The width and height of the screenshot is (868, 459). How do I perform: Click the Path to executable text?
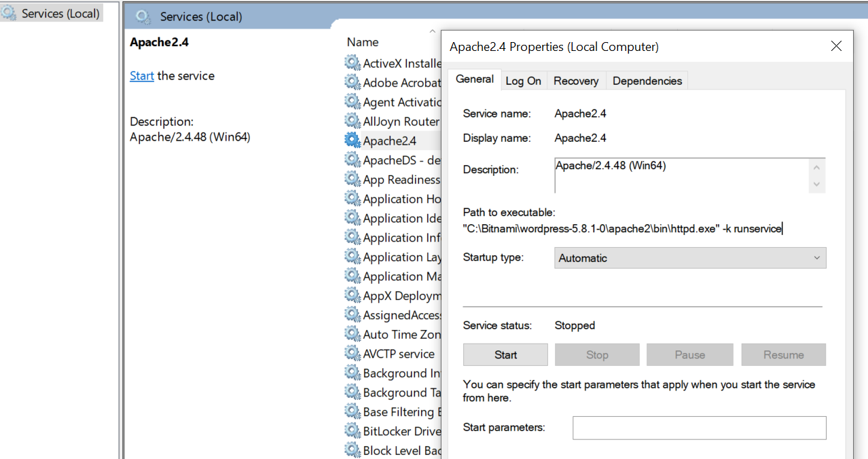click(x=623, y=229)
